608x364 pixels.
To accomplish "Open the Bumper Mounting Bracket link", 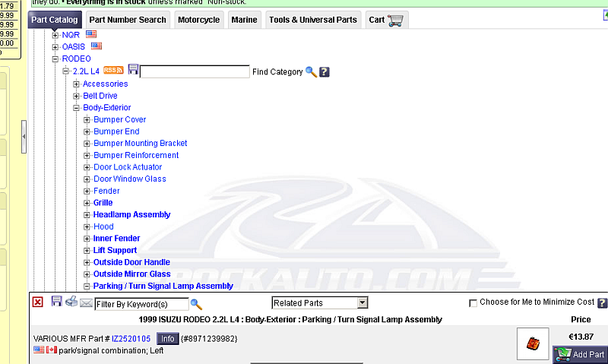I will coord(141,144).
